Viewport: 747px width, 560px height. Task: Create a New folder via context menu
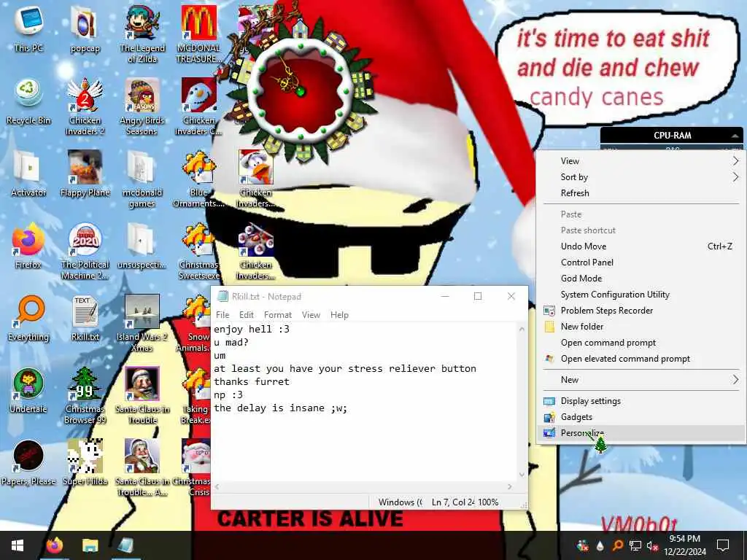(x=640, y=327)
